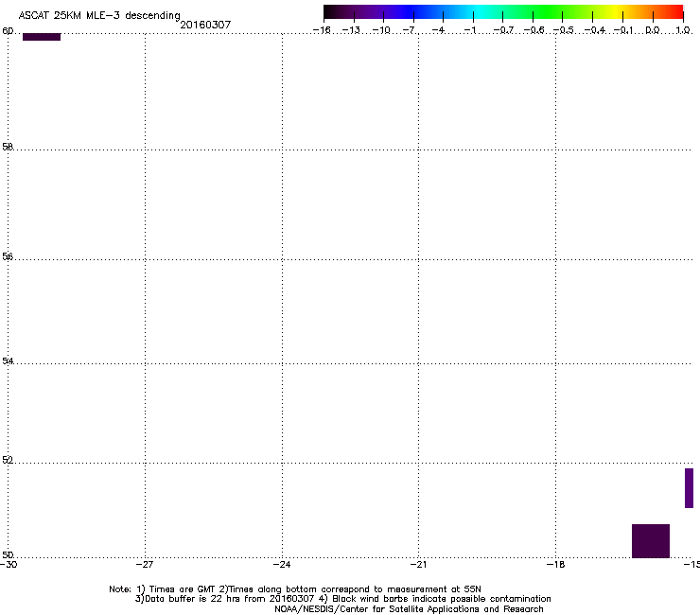Click the note line about Times are GMT

click(x=295, y=589)
